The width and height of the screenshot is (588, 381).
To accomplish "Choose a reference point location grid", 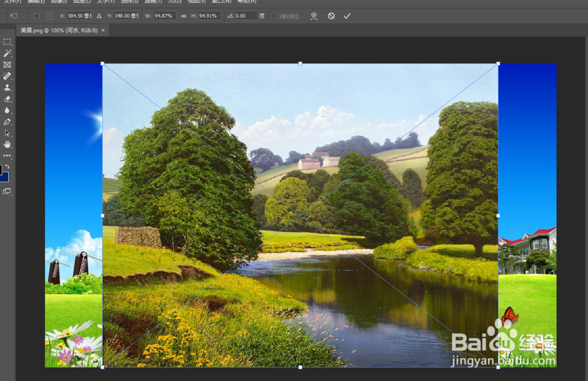I will 50,16.
